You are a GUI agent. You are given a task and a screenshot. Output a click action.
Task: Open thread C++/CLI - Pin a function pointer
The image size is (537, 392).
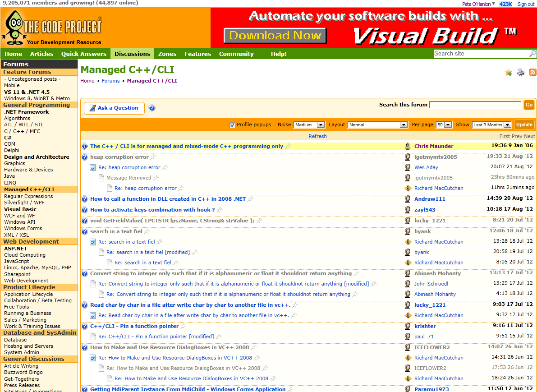(134, 326)
